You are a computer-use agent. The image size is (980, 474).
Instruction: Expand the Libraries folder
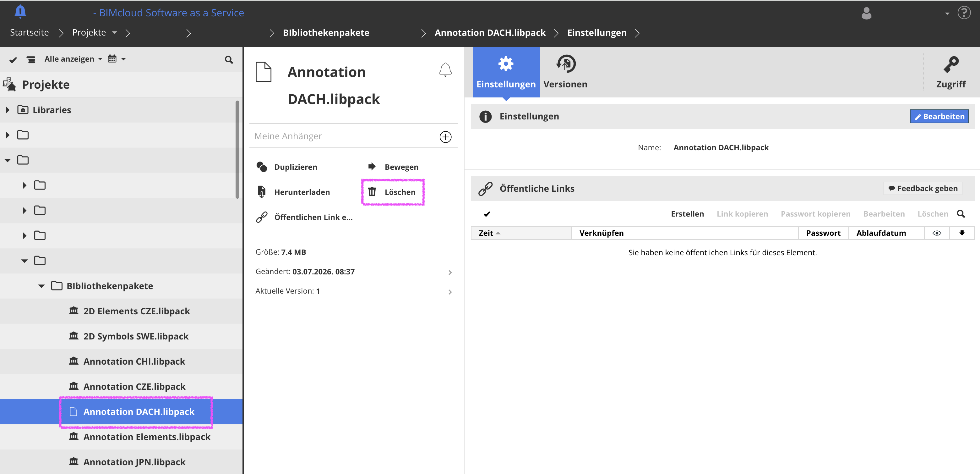coord(8,110)
